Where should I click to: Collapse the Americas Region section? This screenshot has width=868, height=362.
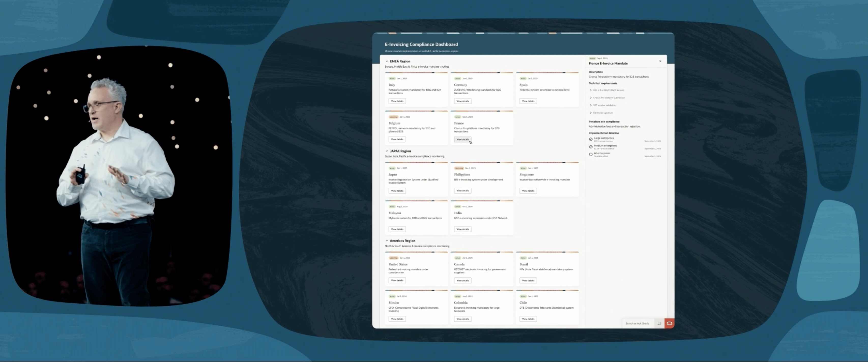[x=386, y=241]
